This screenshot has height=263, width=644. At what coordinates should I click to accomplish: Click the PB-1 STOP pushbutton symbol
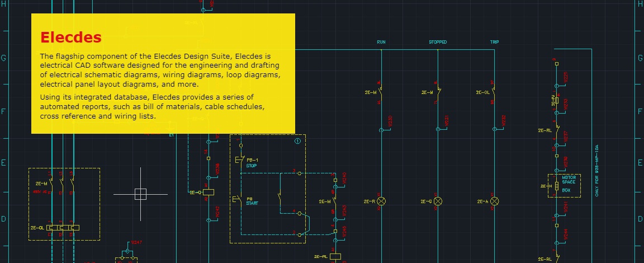(x=239, y=159)
